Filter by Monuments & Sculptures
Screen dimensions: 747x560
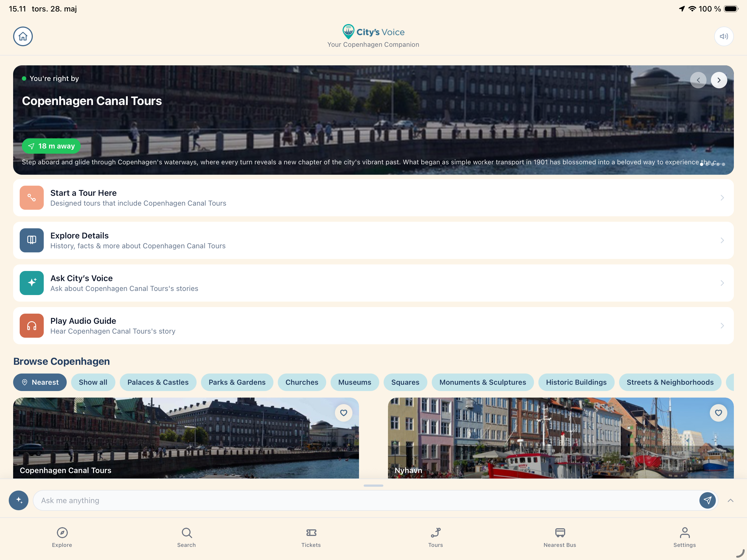(x=483, y=382)
